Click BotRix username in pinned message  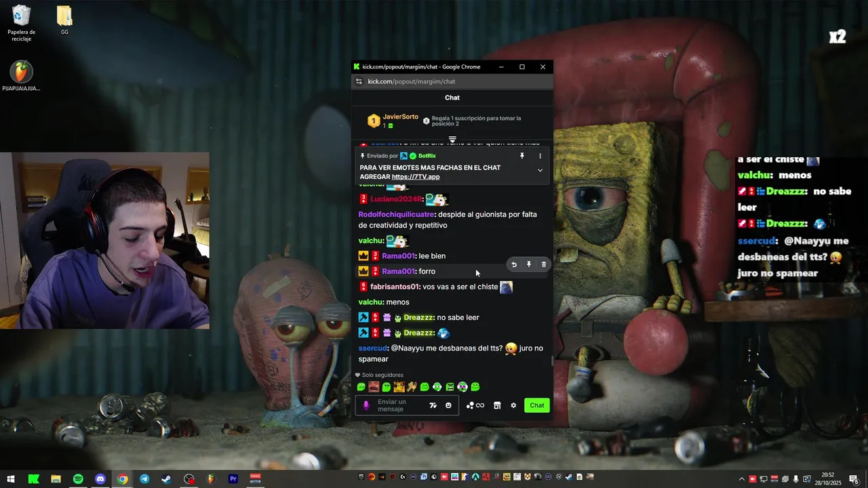pos(427,156)
